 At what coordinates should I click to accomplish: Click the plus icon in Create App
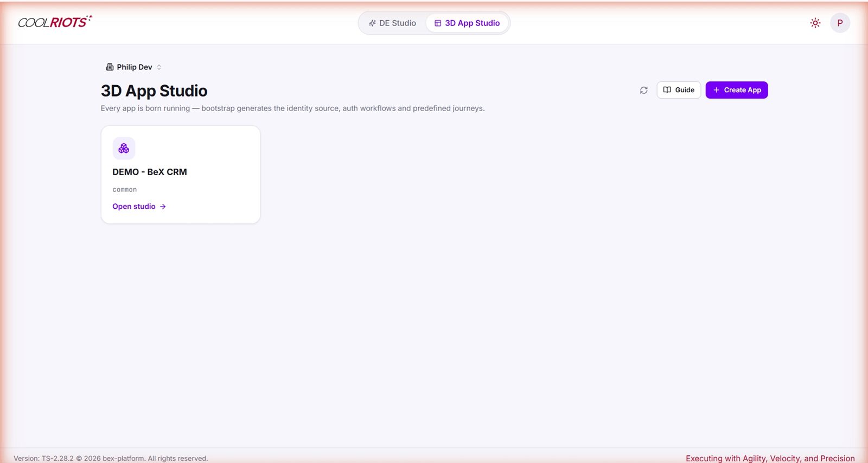[x=716, y=90]
